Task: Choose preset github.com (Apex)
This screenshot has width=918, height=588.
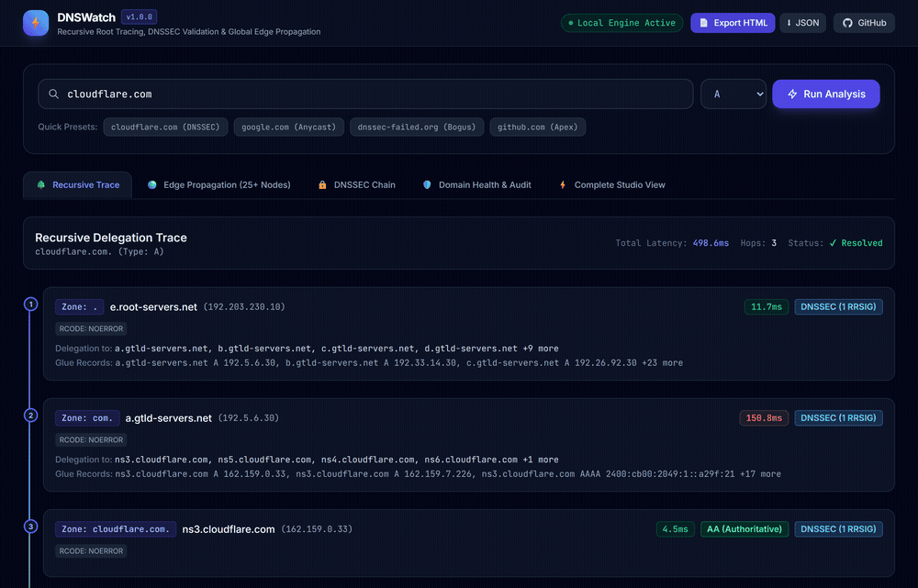Action: 537,127
